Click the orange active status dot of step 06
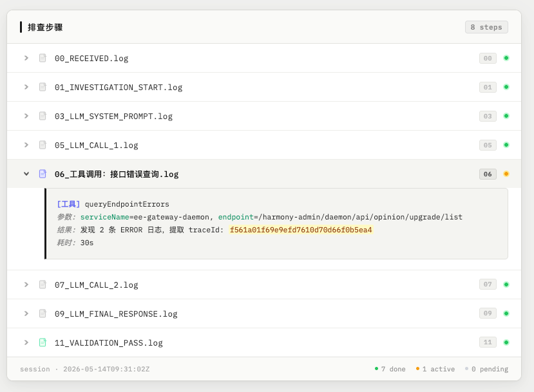This screenshot has width=534, height=392. (x=506, y=174)
